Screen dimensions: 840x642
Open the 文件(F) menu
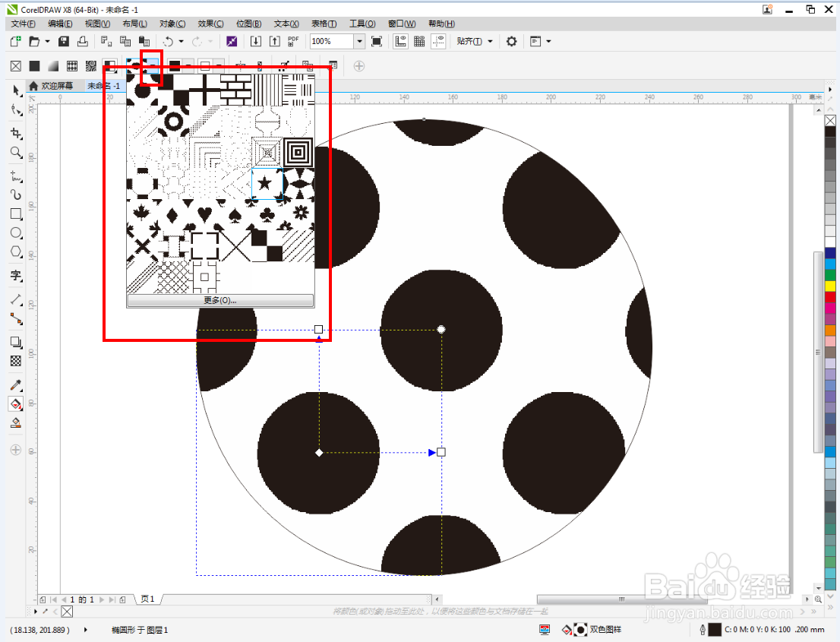[23, 24]
